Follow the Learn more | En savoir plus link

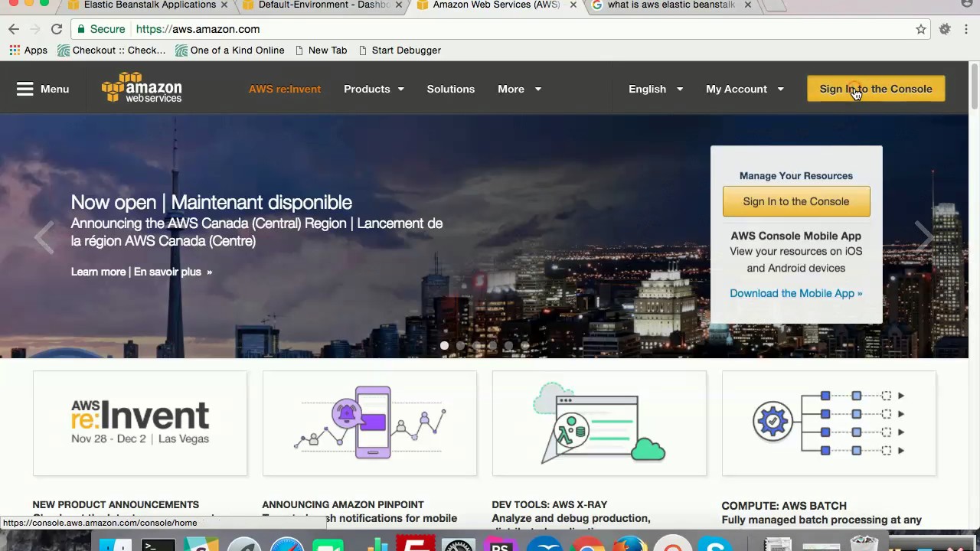(142, 272)
